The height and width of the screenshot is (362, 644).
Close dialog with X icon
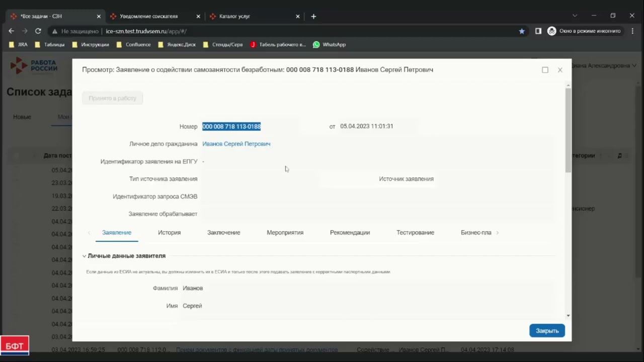tap(560, 70)
